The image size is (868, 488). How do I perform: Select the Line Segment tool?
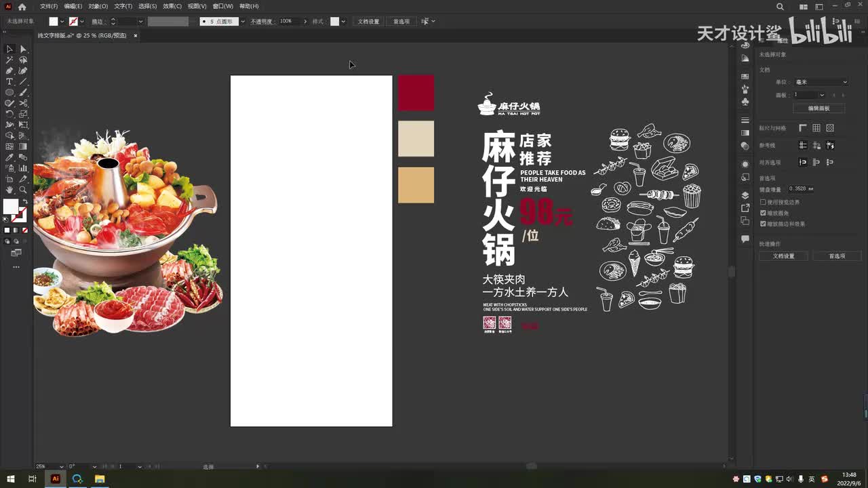click(x=23, y=81)
